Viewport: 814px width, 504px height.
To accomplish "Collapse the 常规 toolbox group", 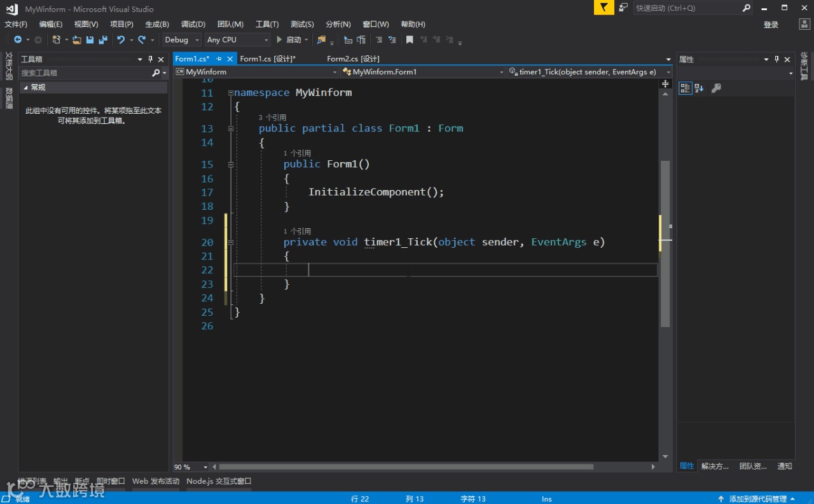I will tap(25, 88).
